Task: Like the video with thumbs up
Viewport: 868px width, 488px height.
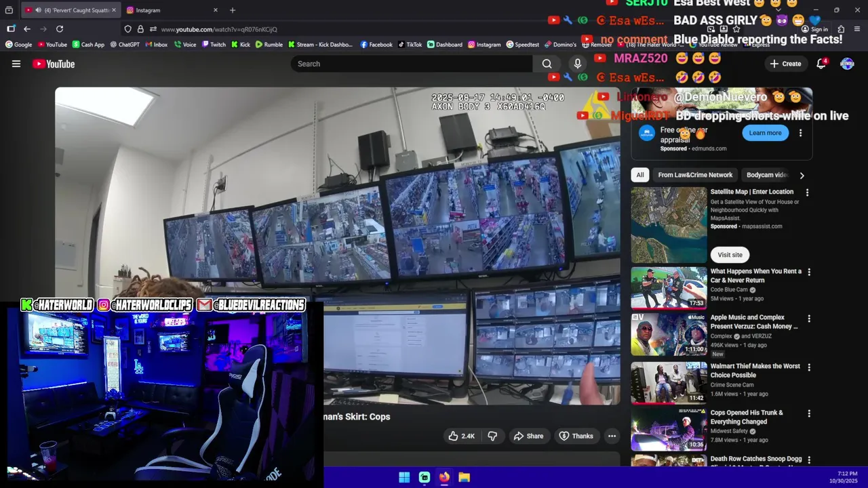Action: tap(462, 436)
